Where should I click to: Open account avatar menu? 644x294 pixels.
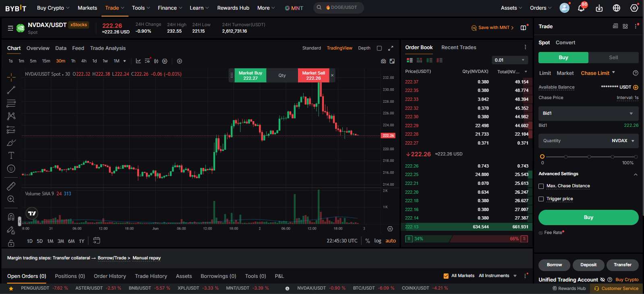pos(565,8)
